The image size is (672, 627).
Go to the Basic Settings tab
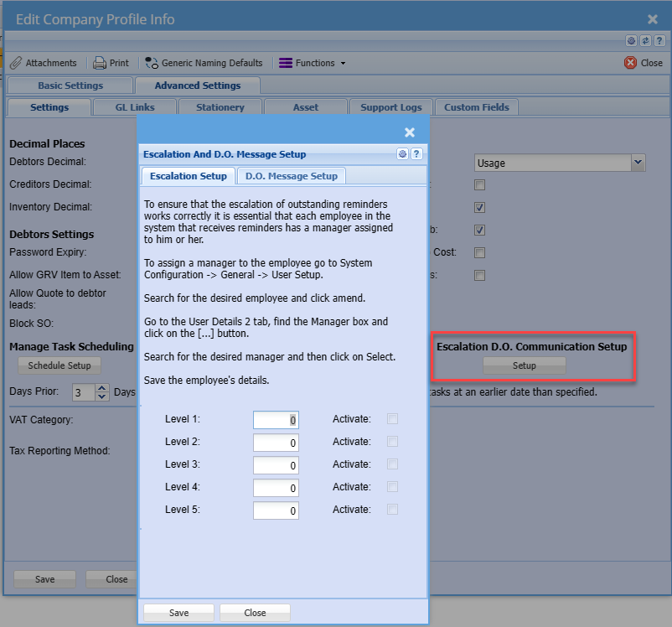tap(70, 85)
